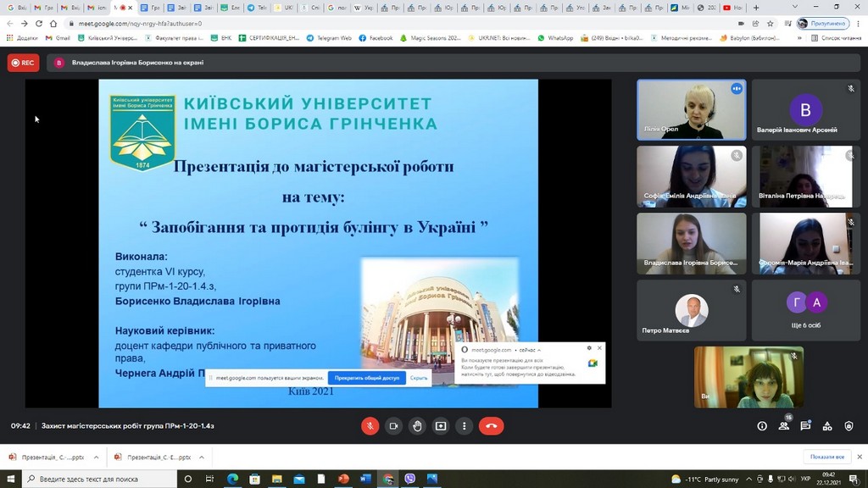This screenshot has height=488, width=868.
Task: Click the red REC recording indicator
Action: 23,63
